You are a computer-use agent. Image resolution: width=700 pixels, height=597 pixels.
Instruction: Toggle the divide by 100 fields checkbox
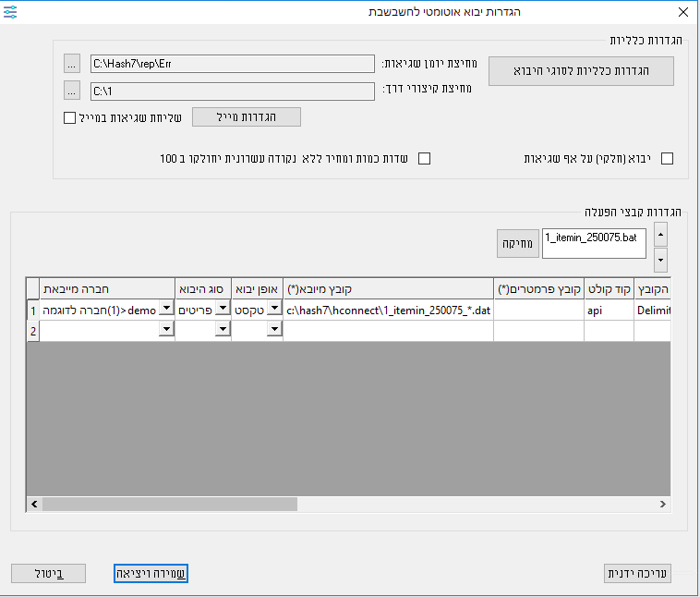coord(424,159)
